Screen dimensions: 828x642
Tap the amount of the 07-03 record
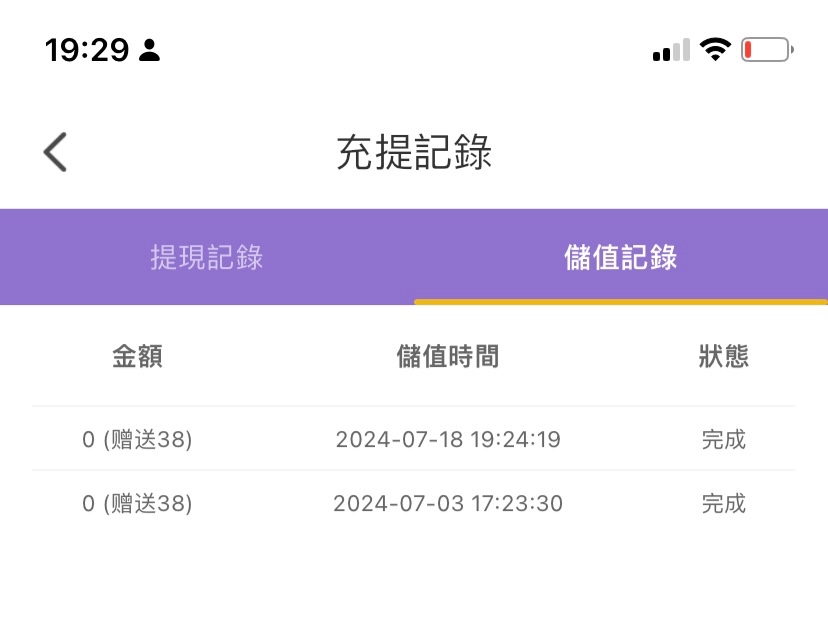pyautogui.click(x=137, y=503)
